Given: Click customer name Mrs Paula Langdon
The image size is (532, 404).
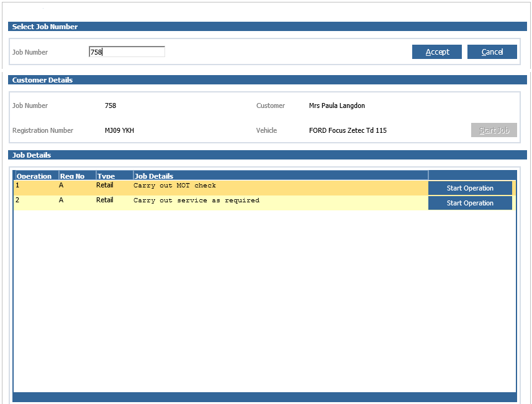Looking at the screenshot, I should pyautogui.click(x=336, y=105).
